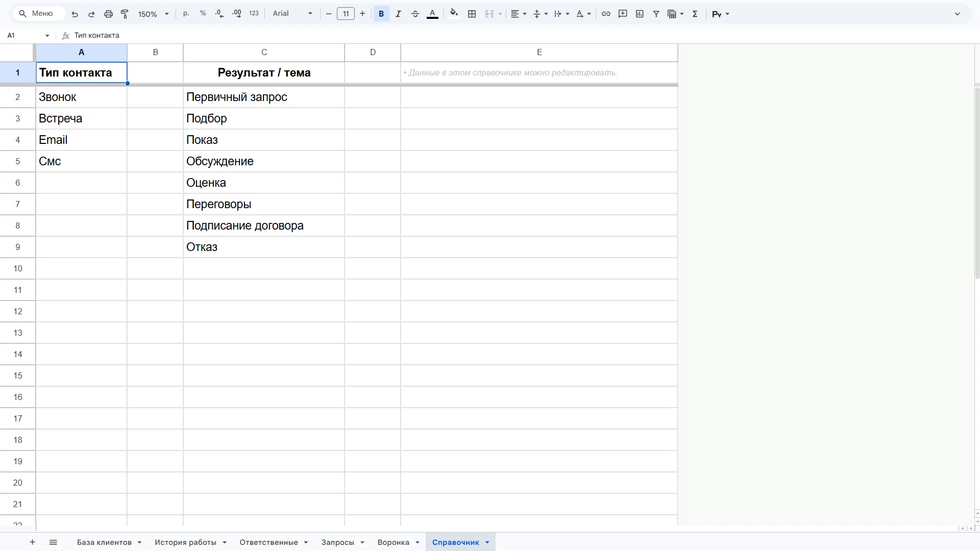Image resolution: width=980 pixels, height=551 pixels.
Task: Toggle bold formatting
Action: 381,14
